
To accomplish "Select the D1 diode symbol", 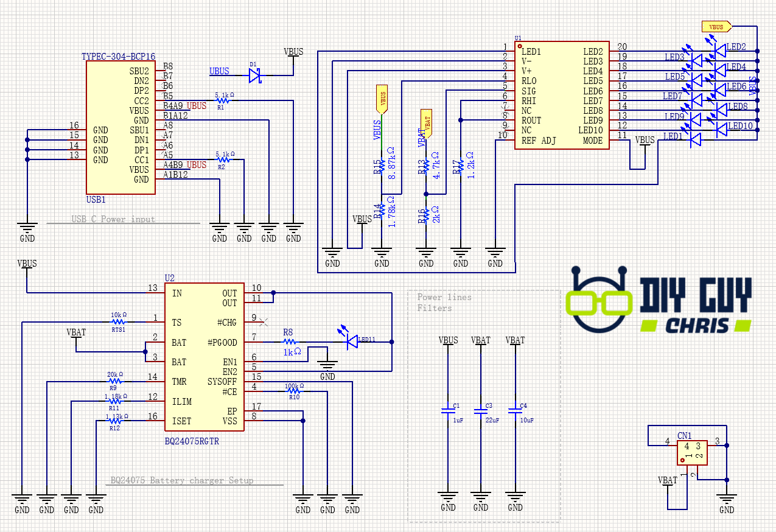I will [x=255, y=76].
